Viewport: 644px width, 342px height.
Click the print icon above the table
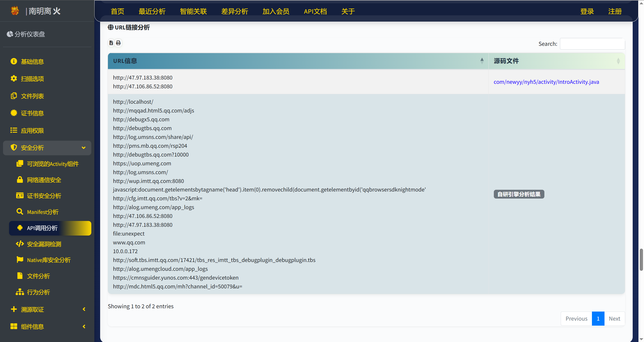[x=118, y=43]
